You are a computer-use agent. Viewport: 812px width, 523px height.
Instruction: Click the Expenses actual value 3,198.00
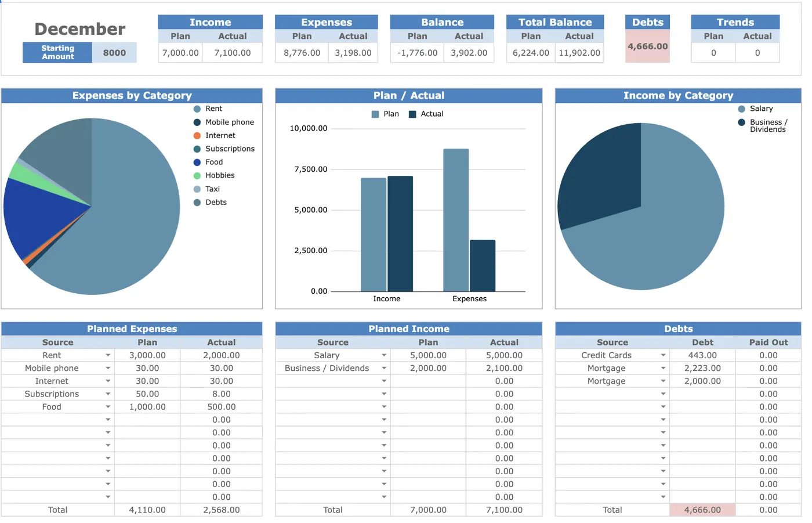click(353, 53)
